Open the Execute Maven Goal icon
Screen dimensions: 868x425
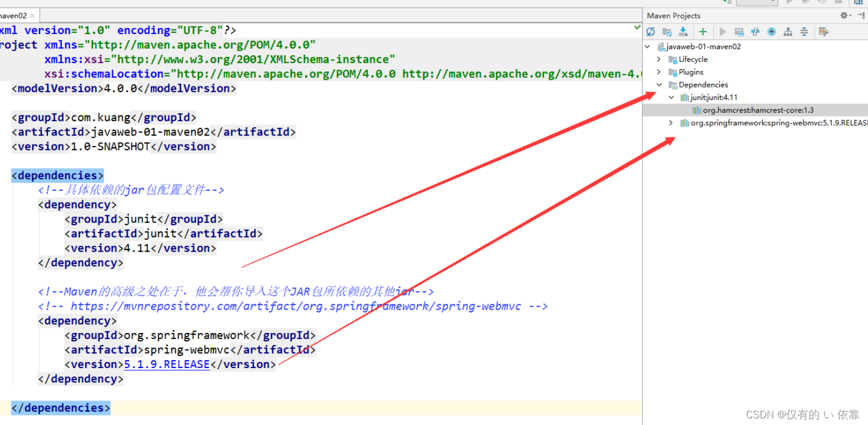coord(739,32)
